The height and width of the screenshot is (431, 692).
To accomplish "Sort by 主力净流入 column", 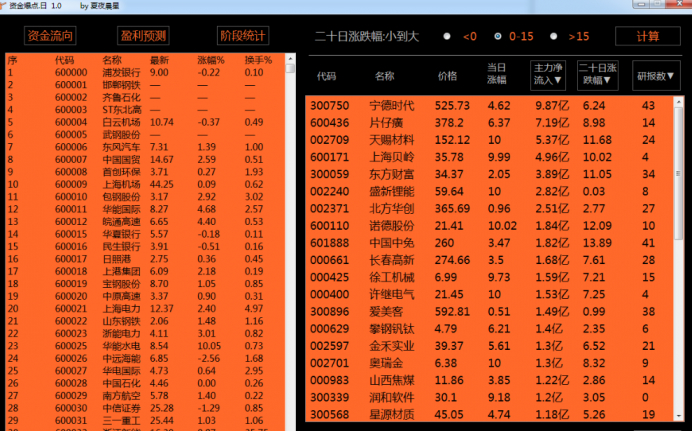I will (548, 75).
